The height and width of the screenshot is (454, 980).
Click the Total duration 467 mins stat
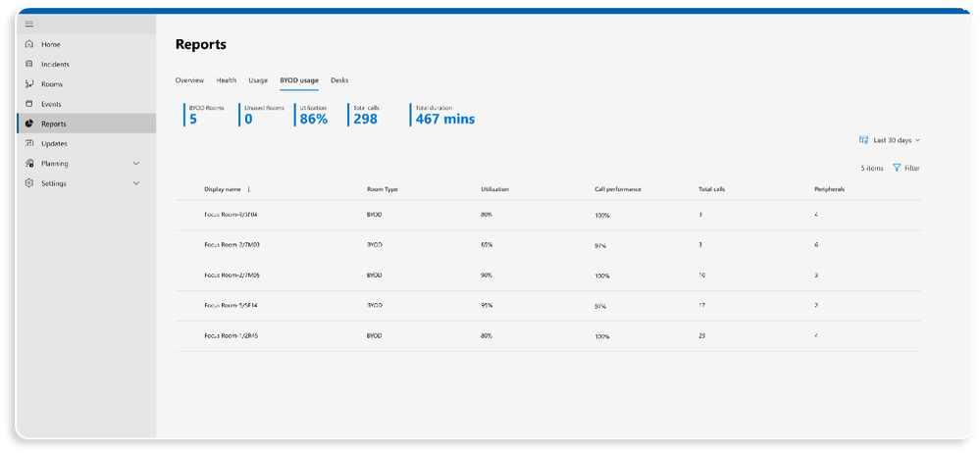(443, 115)
